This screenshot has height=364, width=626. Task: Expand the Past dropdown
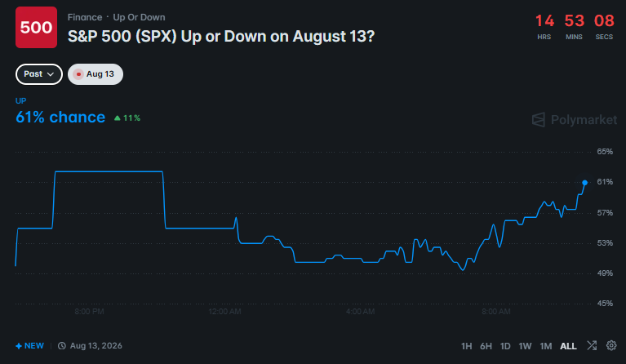tap(39, 74)
